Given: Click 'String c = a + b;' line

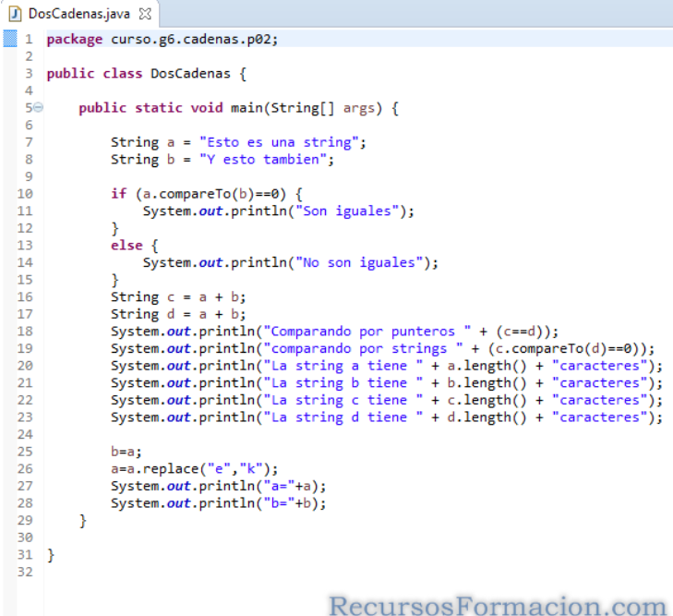Looking at the screenshot, I should [178, 297].
